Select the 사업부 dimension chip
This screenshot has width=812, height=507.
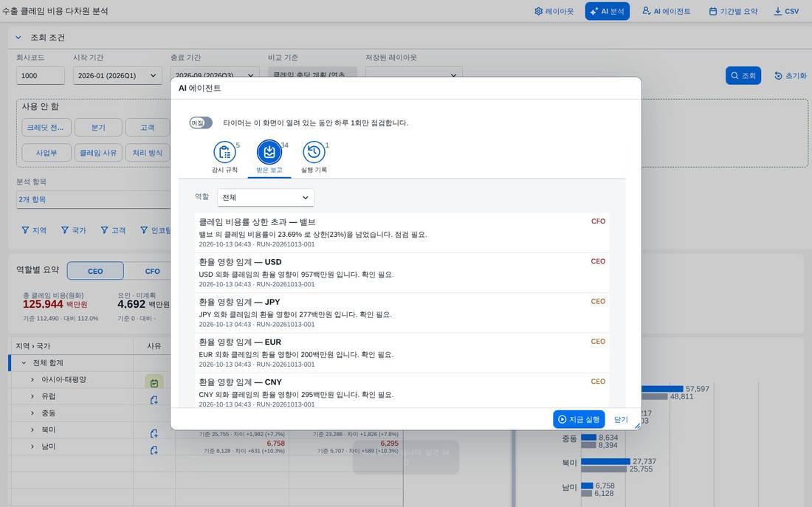(x=47, y=153)
